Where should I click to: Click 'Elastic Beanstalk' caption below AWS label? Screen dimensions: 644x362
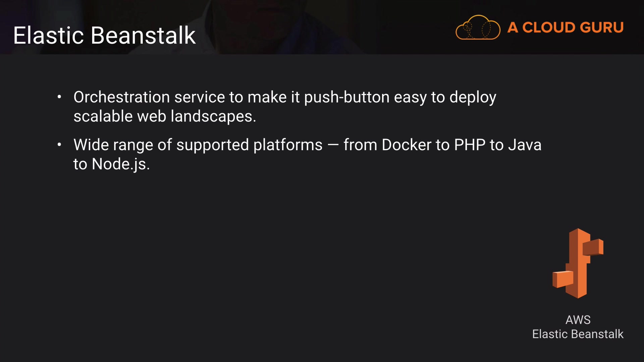point(578,334)
